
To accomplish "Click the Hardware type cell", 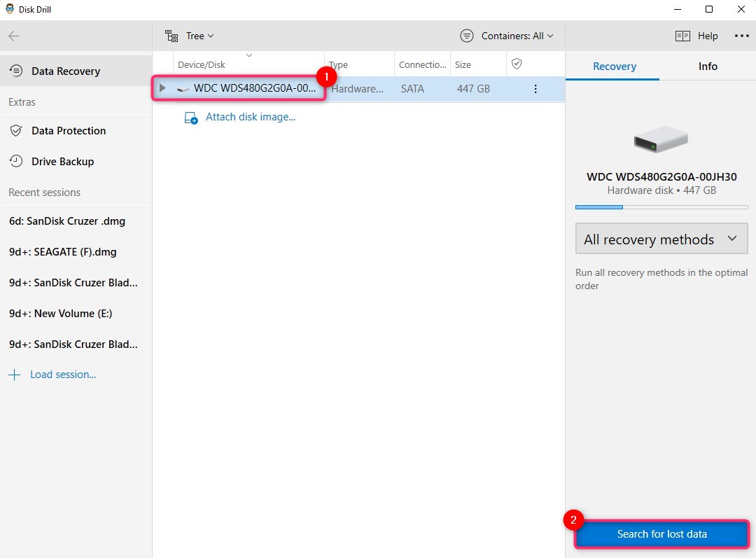I will coord(357,89).
